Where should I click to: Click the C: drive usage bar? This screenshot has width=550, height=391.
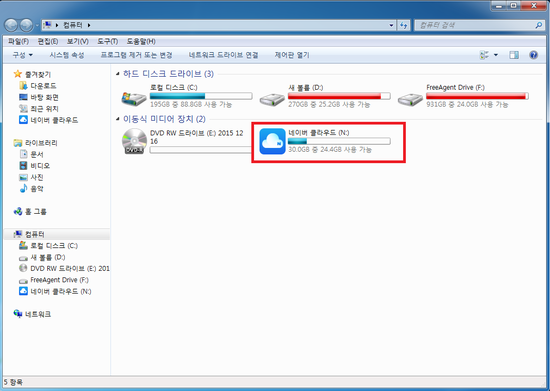click(x=201, y=96)
